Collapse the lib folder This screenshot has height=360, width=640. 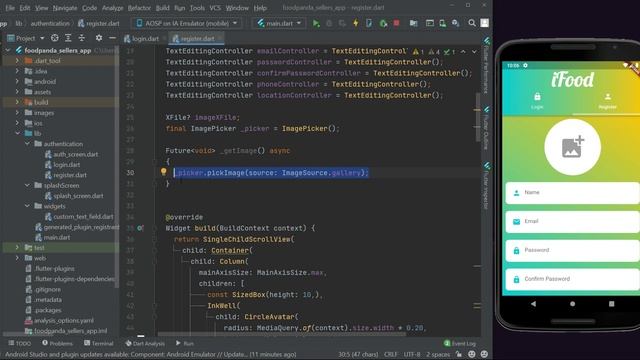[17, 133]
